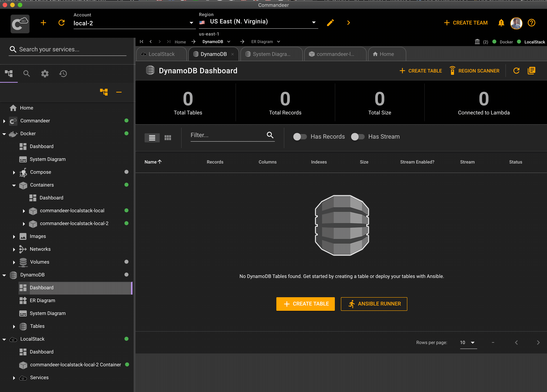547x392 pixels.
Task: Open the sidebar search magnifier tab
Action: point(27,74)
